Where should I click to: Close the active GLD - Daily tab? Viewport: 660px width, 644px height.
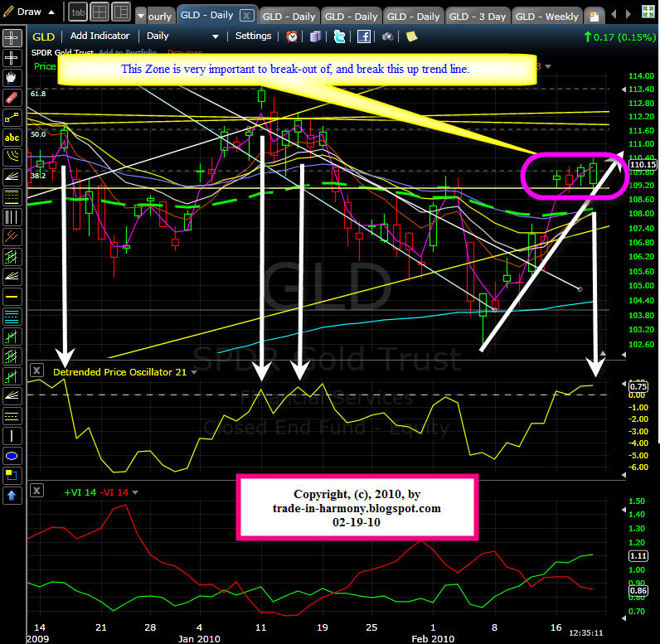pos(246,16)
